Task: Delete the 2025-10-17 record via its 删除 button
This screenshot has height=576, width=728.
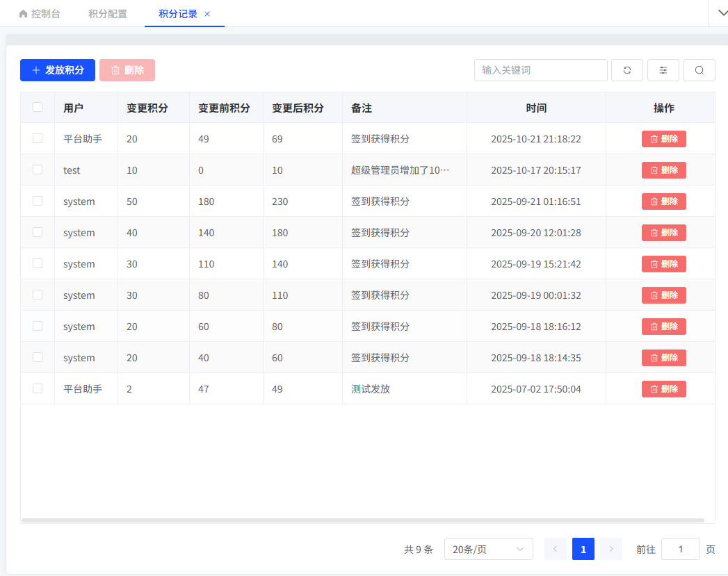Action: (x=663, y=170)
